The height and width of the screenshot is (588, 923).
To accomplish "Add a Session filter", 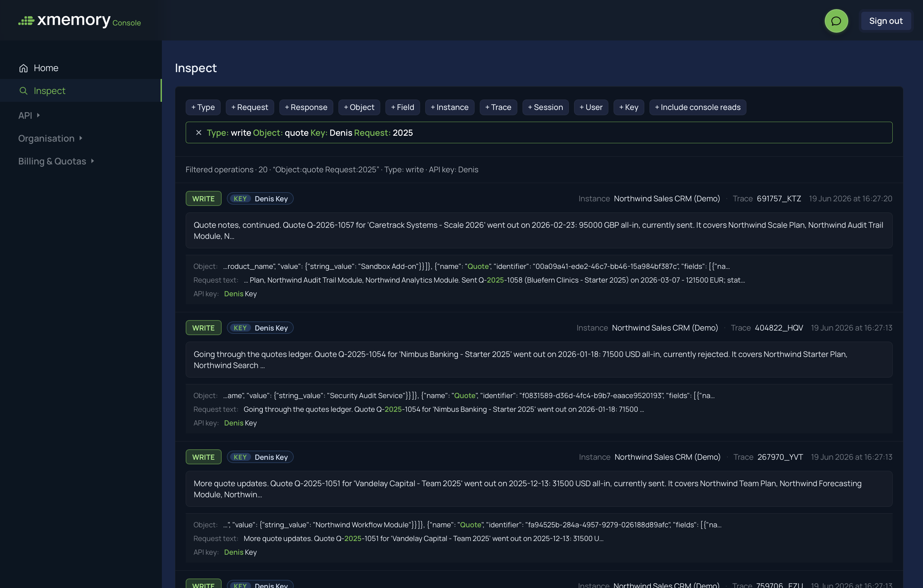I will coord(545,107).
